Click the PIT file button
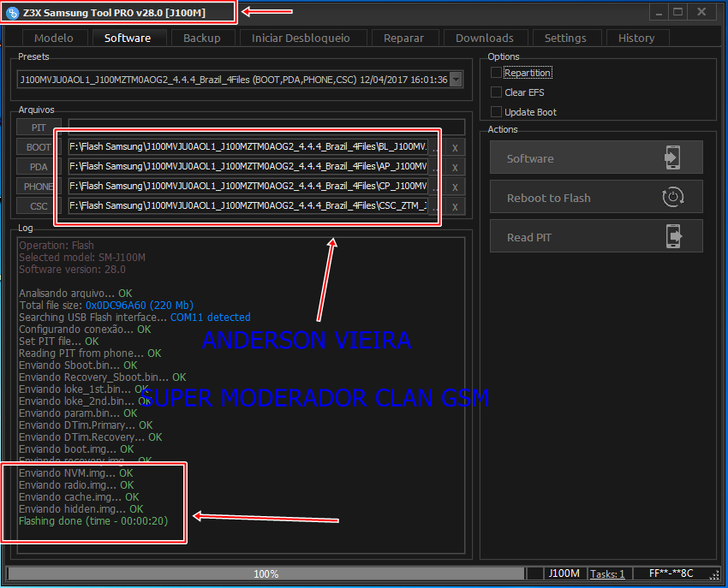The width and height of the screenshot is (728, 588). (39, 128)
